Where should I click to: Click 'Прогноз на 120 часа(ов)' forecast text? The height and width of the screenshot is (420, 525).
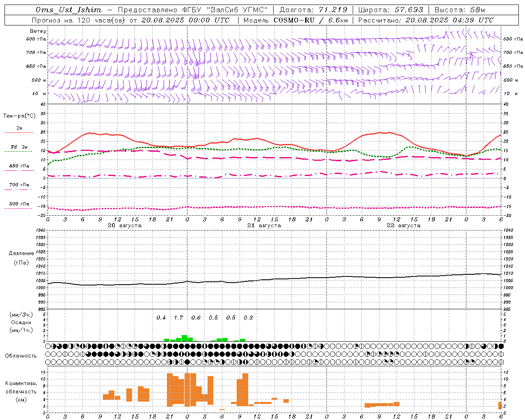click(79, 20)
